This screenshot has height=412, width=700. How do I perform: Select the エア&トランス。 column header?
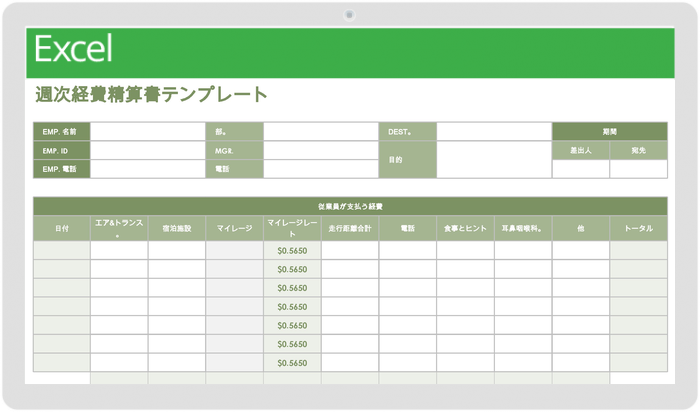tap(119, 229)
